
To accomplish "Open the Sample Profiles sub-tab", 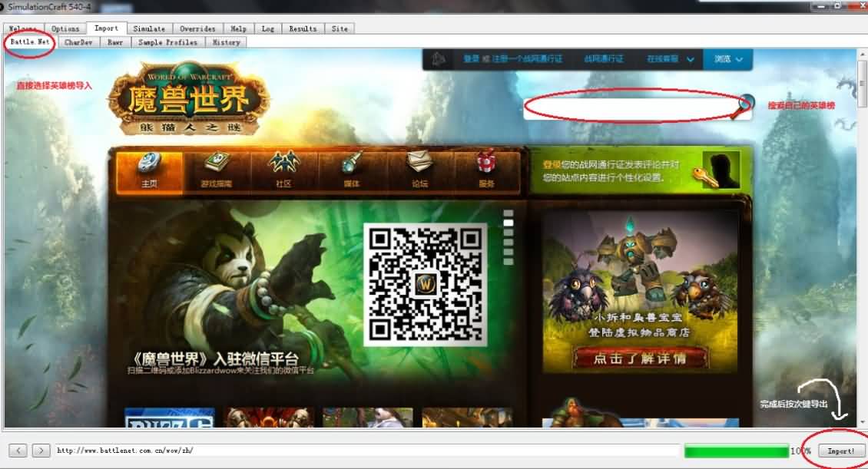I will pyautogui.click(x=167, y=42).
